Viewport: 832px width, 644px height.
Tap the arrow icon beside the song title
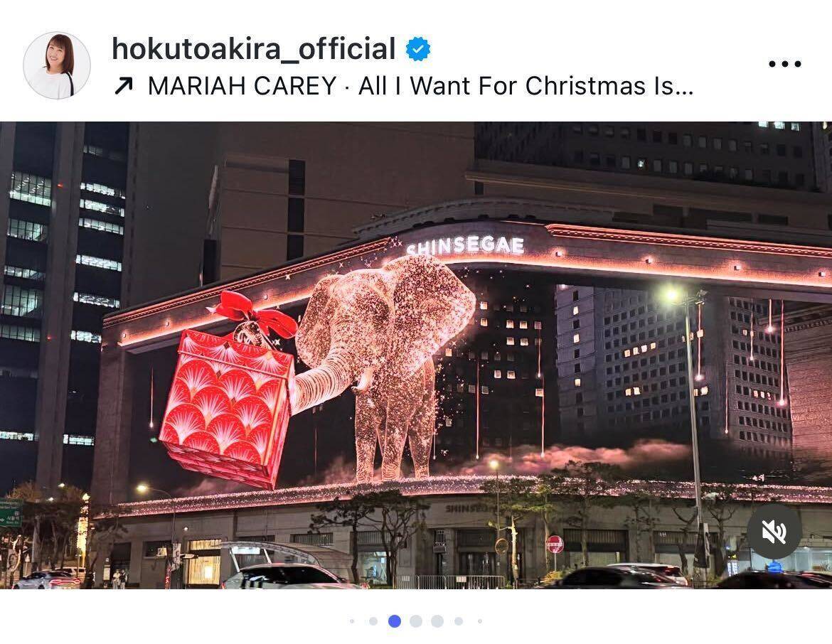point(123,86)
